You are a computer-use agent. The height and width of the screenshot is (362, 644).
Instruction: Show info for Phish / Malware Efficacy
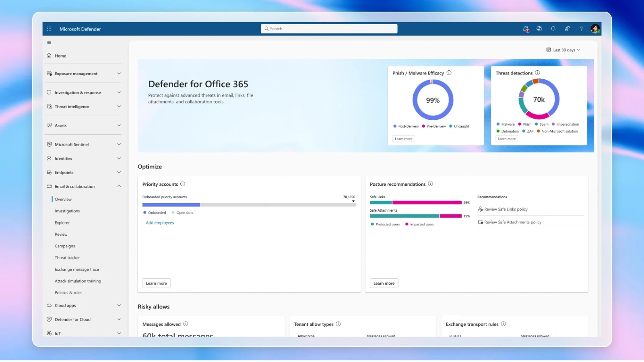pos(449,73)
